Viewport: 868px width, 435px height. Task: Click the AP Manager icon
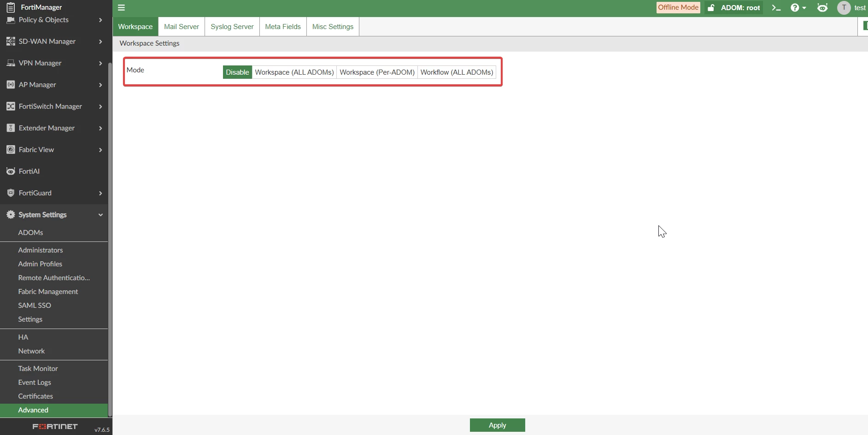pos(11,85)
